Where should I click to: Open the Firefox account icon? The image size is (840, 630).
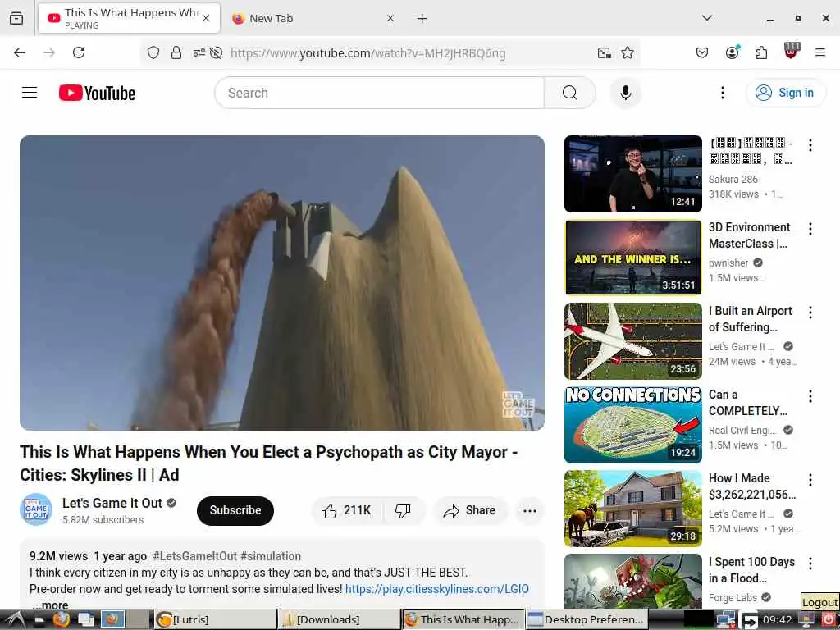(x=733, y=52)
